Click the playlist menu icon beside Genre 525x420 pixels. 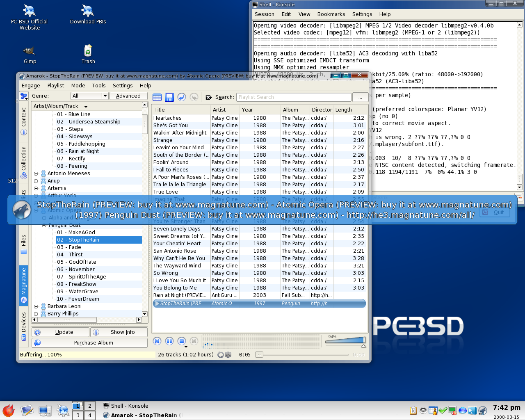point(24,96)
